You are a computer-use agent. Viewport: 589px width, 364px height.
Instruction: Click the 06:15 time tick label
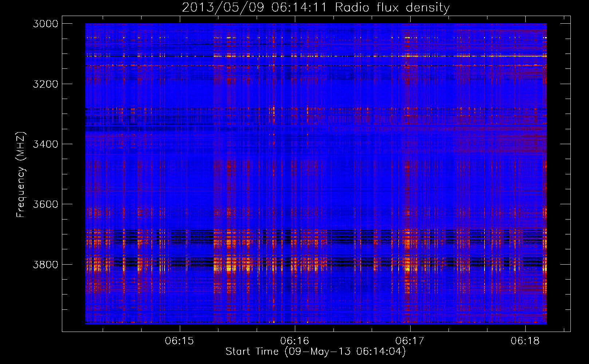[179, 341]
